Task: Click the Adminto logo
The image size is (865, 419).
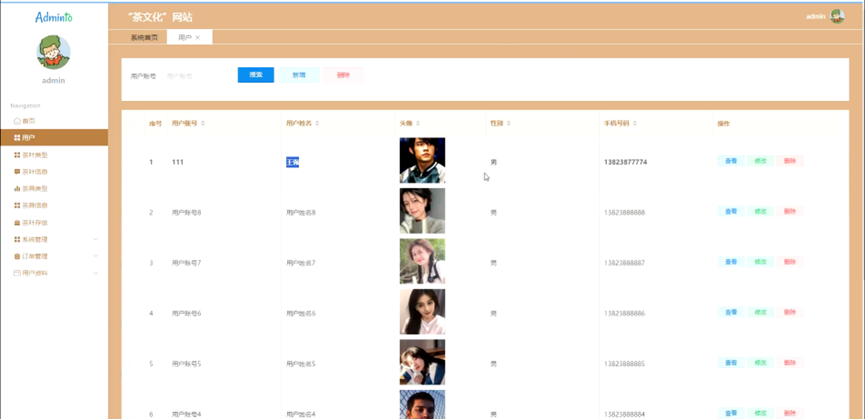Action: tap(54, 17)
